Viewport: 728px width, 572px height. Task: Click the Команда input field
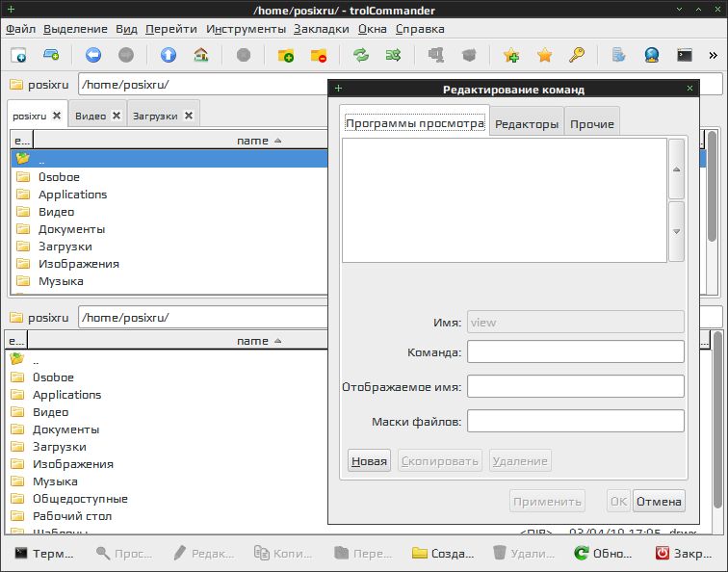(x=575, y=352)
